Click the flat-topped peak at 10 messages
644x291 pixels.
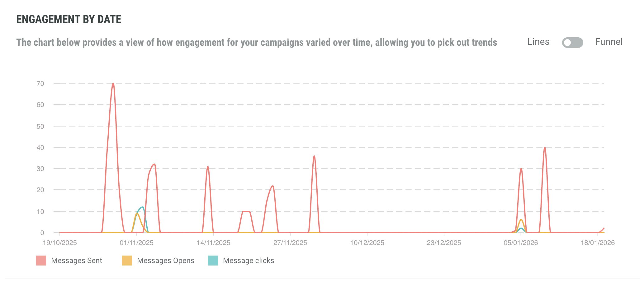(x=246, y=211)
